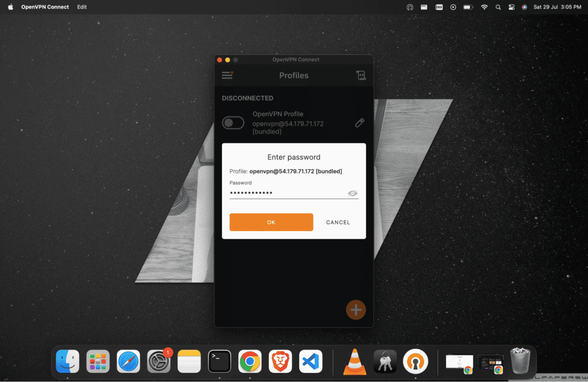Open Google Chrome from the dock
The height and width of the screenshot is (382, 588).
(x=250, y=361)
